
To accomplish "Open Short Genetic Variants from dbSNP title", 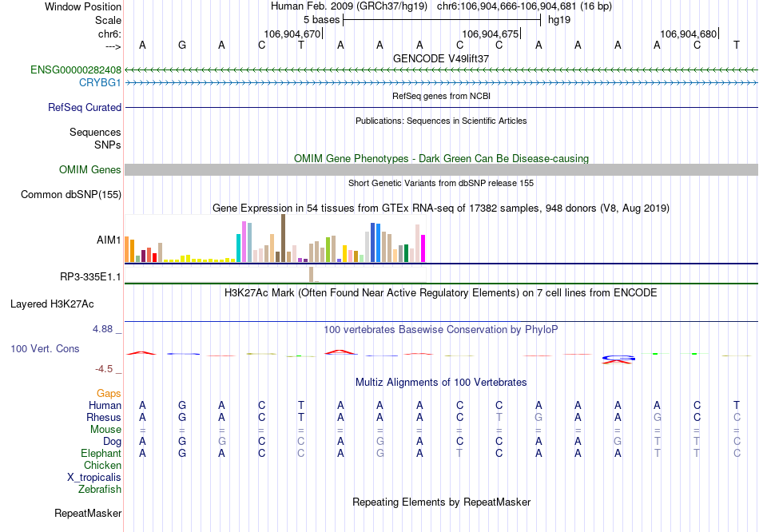I will click(441, 183).
